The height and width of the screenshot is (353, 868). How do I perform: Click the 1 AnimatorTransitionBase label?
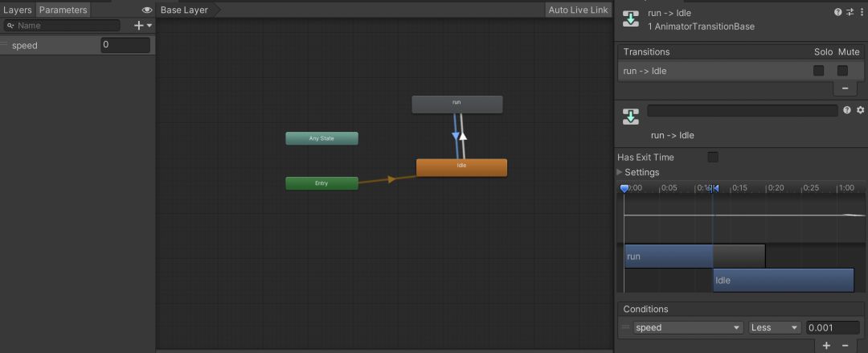point(701,27)
